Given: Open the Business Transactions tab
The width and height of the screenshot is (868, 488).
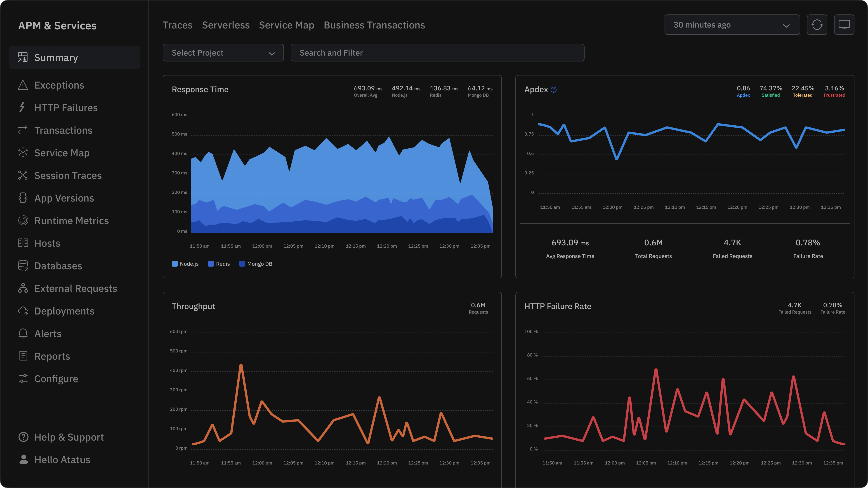Looking at the screenshot, I should click(374, 25).
